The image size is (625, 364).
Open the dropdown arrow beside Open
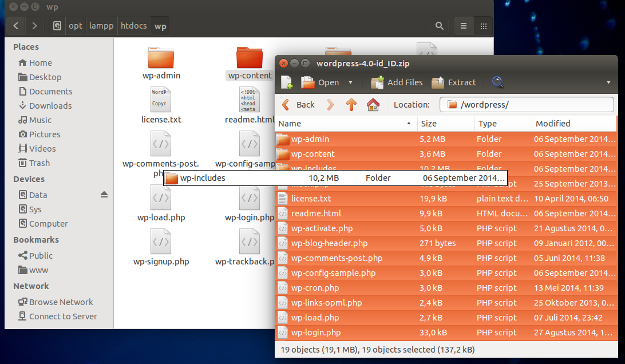[x=350, y=82]
